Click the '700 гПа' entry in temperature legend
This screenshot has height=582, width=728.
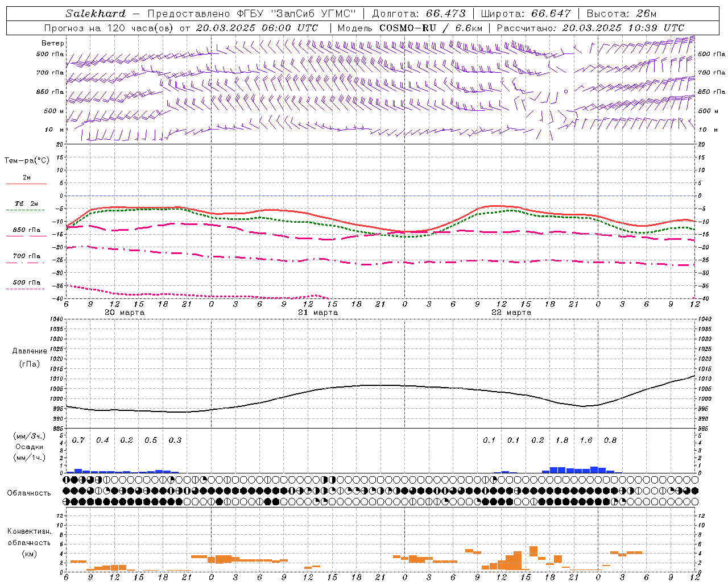(27, 256)
